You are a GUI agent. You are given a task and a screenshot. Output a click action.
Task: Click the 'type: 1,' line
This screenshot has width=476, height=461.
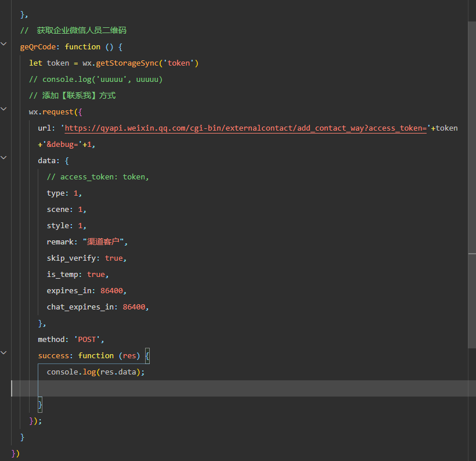pyautogui.click(x=64, y=193)
